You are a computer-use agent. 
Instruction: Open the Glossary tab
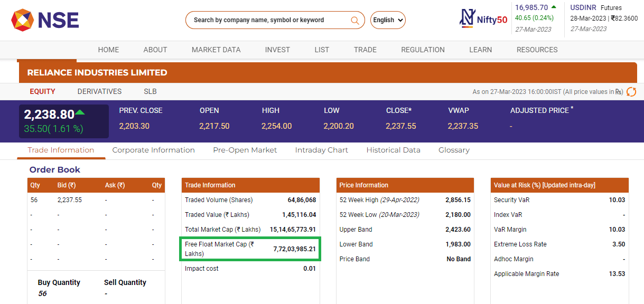click(x=454, y=150)
